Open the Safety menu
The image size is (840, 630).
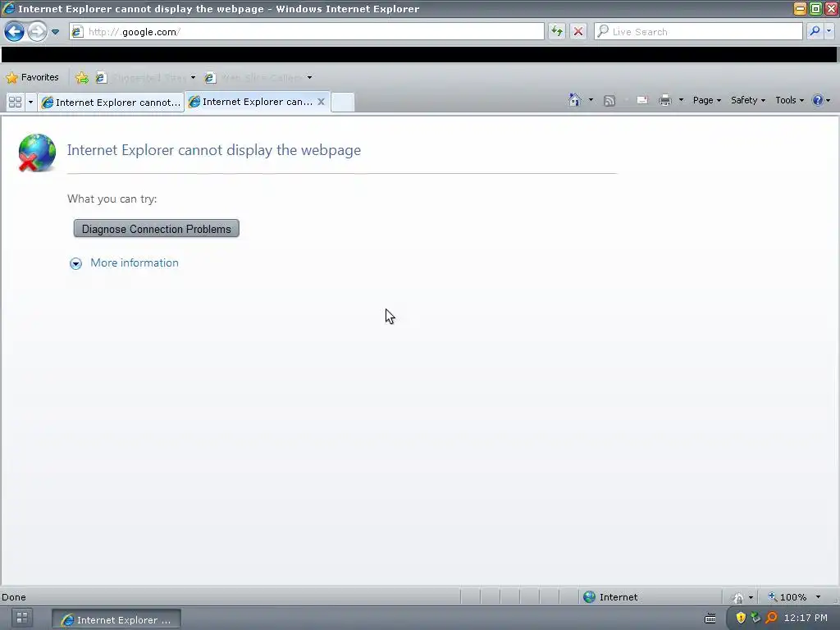click(748, 100)
